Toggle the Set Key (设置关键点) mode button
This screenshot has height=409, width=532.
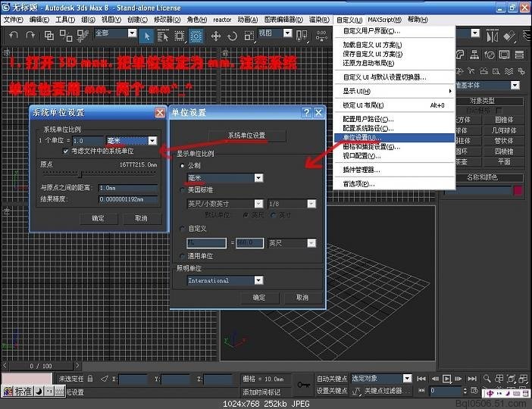[x=331, y=391]
